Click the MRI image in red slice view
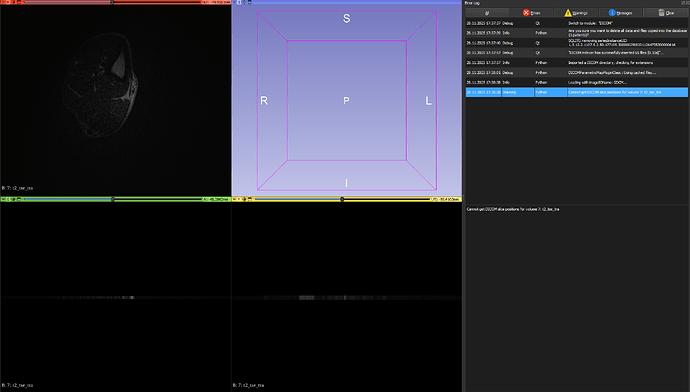Image resolution: width=690 pixels, height=392 pixels. point(101,84)
